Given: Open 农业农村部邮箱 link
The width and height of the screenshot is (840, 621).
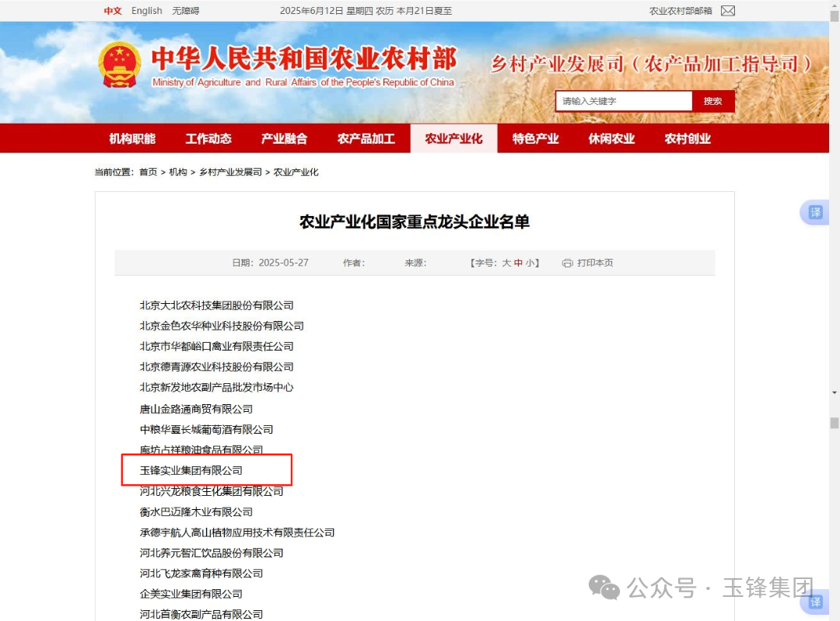Looking at the screenshot, I should click(x=681, y=11).
